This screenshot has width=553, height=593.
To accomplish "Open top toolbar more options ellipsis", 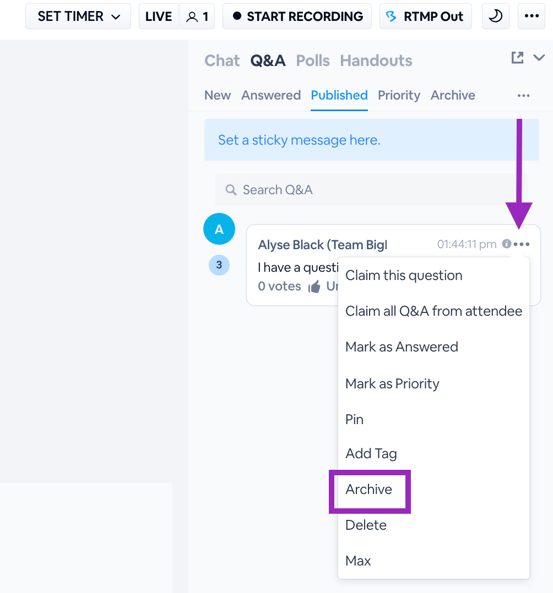I will [531, 16].
